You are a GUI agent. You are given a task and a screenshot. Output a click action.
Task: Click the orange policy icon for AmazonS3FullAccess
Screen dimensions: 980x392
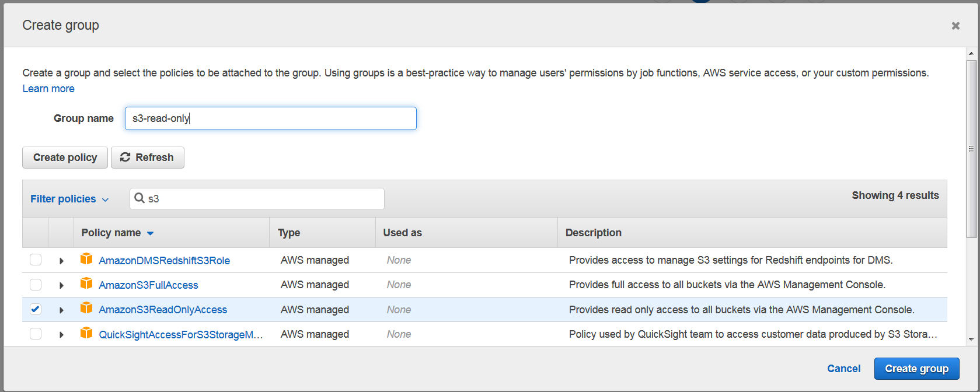click(x=86, y=283)
